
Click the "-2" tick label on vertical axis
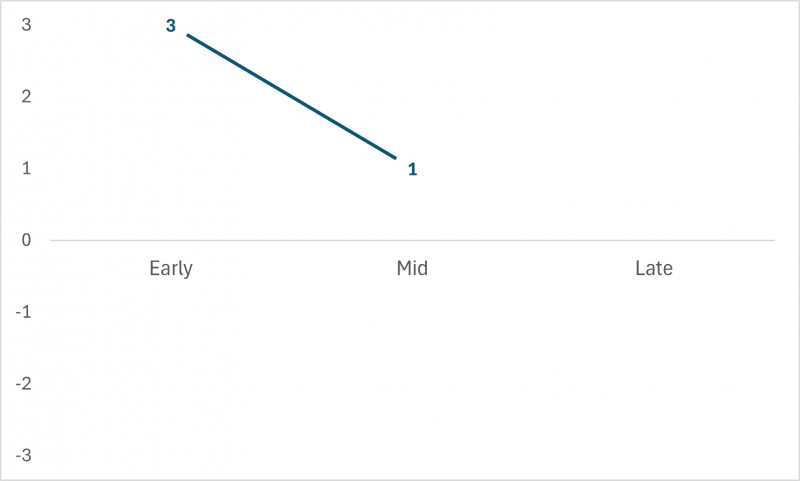click(24, 383)
